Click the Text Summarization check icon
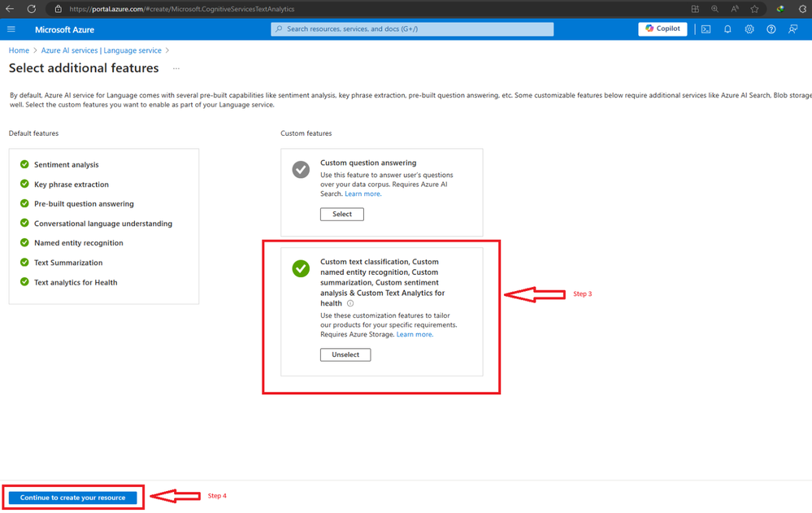 pos(24,263)
